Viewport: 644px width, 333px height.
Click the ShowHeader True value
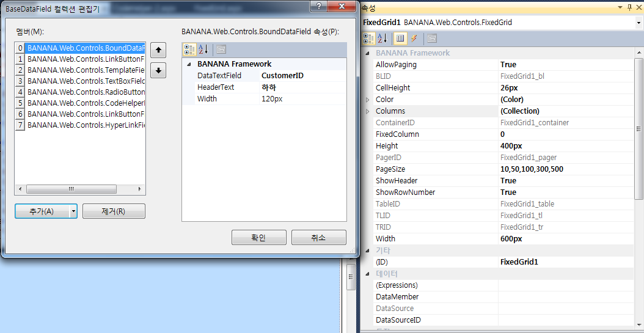click(566, 181)
